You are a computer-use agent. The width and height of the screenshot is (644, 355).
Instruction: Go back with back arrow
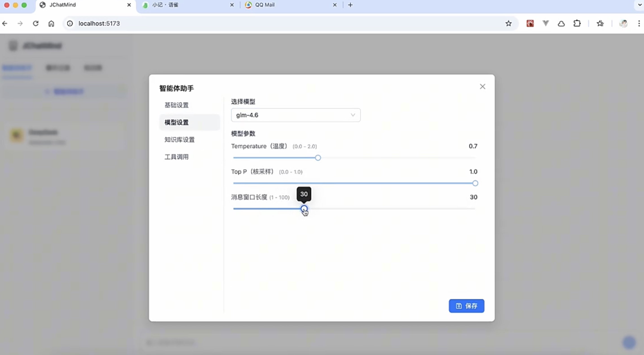5,24
